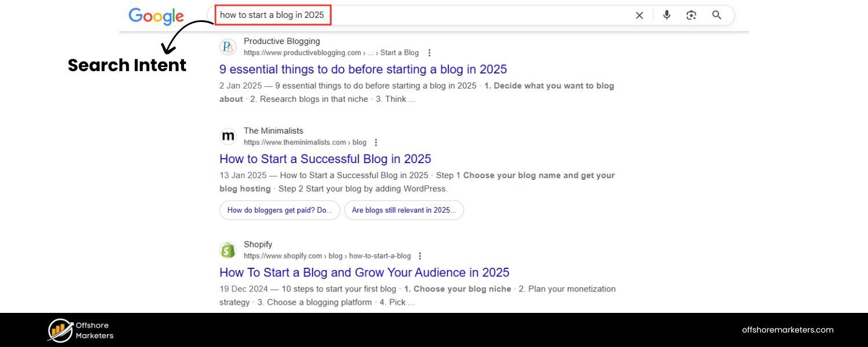Click the Productive Blogging favicon

229,47
